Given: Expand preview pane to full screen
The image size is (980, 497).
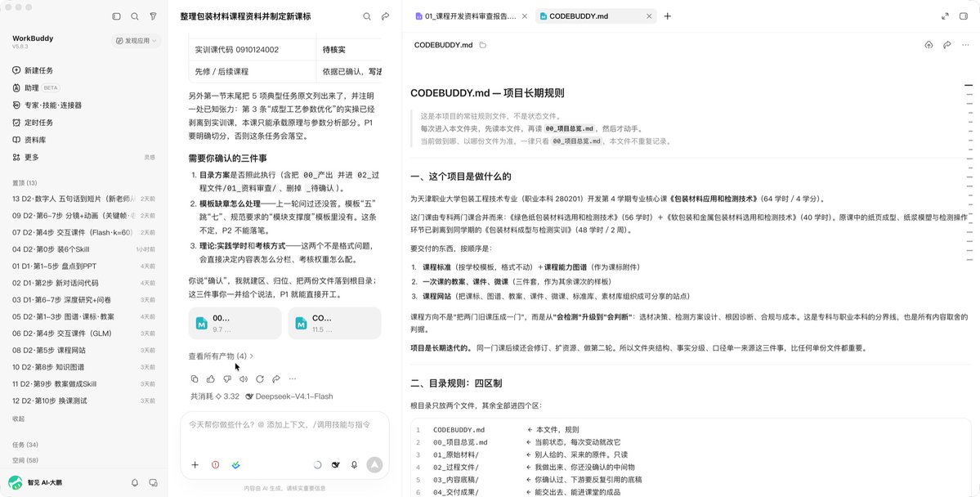Looking at the screenshot, I should pyautogui.click(x=945, y=16).
